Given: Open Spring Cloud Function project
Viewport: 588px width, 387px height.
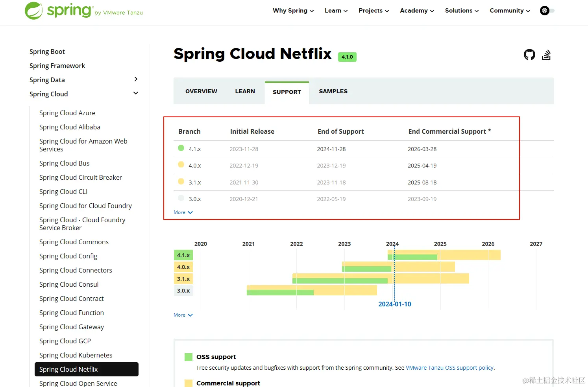Looking at the screenshot, I should (x=72, y=313).
